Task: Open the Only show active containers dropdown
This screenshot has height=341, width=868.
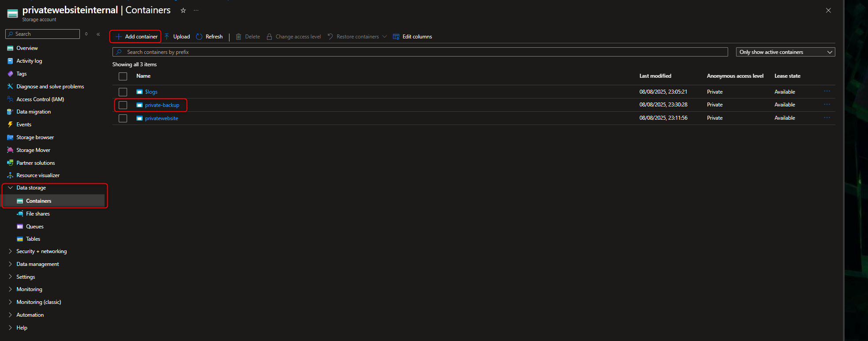Action: click(785, 52)
